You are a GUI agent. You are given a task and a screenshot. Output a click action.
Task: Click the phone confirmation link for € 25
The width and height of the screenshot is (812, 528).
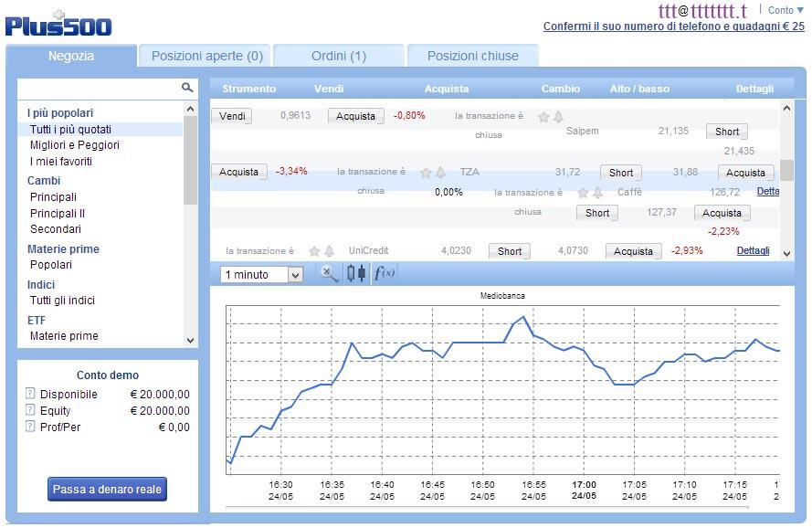[674, 26]
